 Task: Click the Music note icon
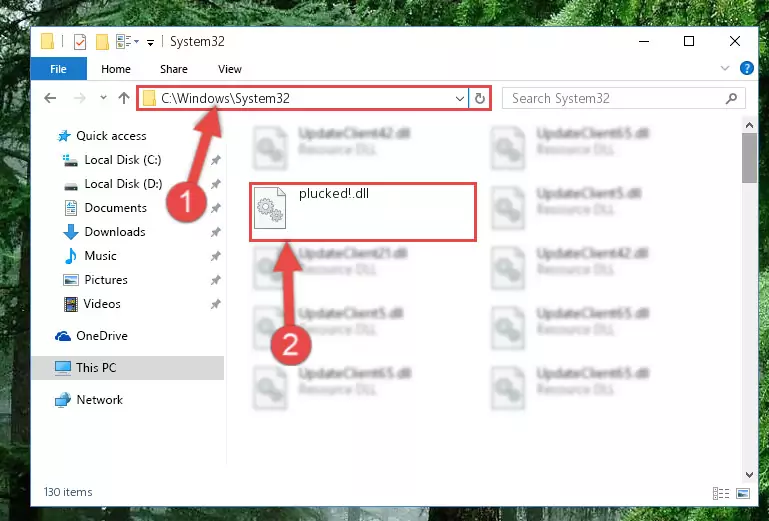(x=71, y=256)
